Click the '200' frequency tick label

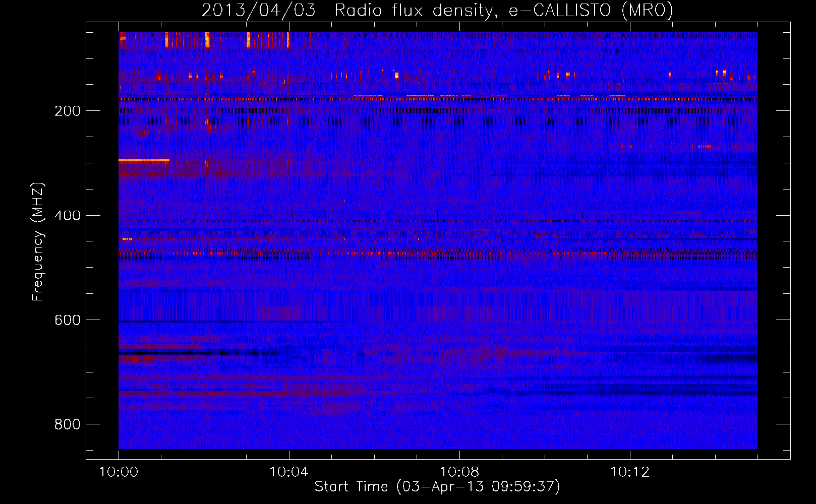click(x=68, y=111)
